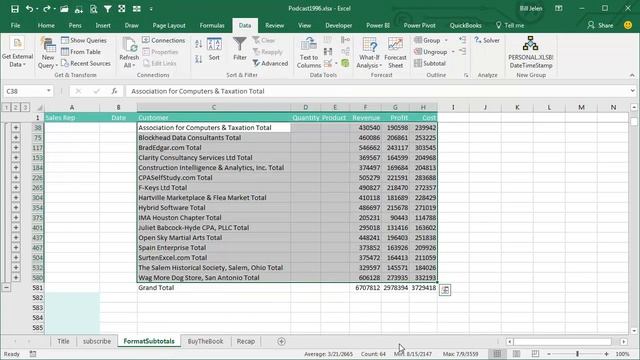Click the Share button
The height and width of the screenshot is (360, 640).
(x=600, y=25)
